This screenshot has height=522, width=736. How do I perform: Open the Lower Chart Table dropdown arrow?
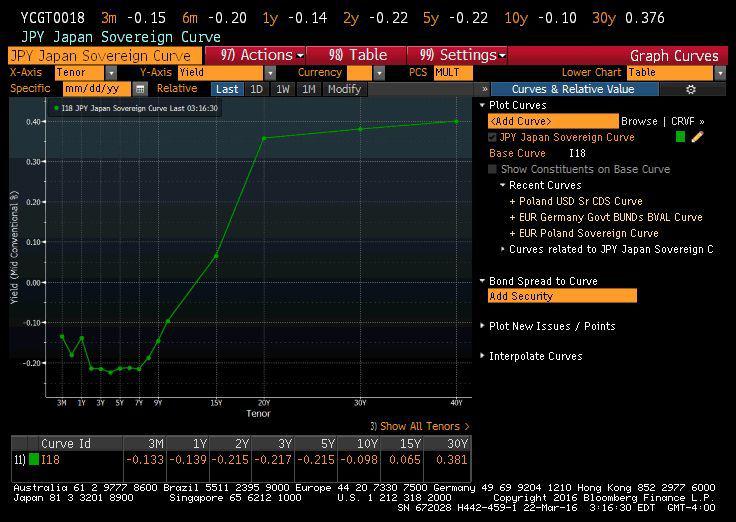point(720,73)
